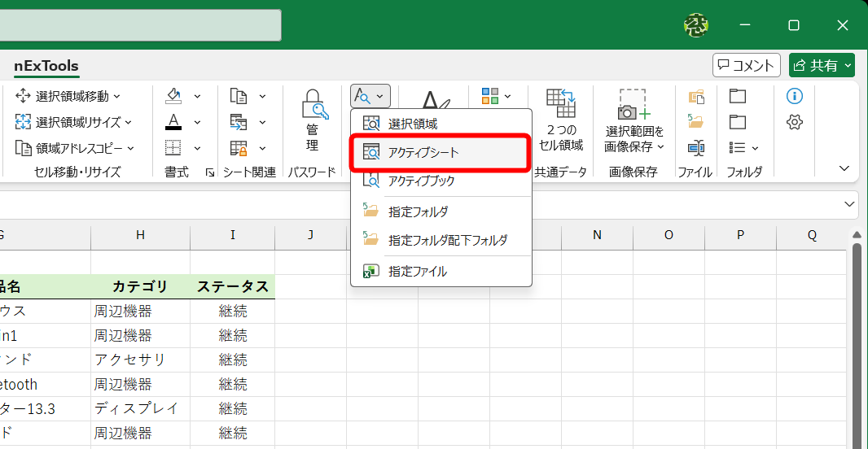Click the sheet with blue arrow icon
Viewport: 868px width, 449px height.
coord(239,122)
